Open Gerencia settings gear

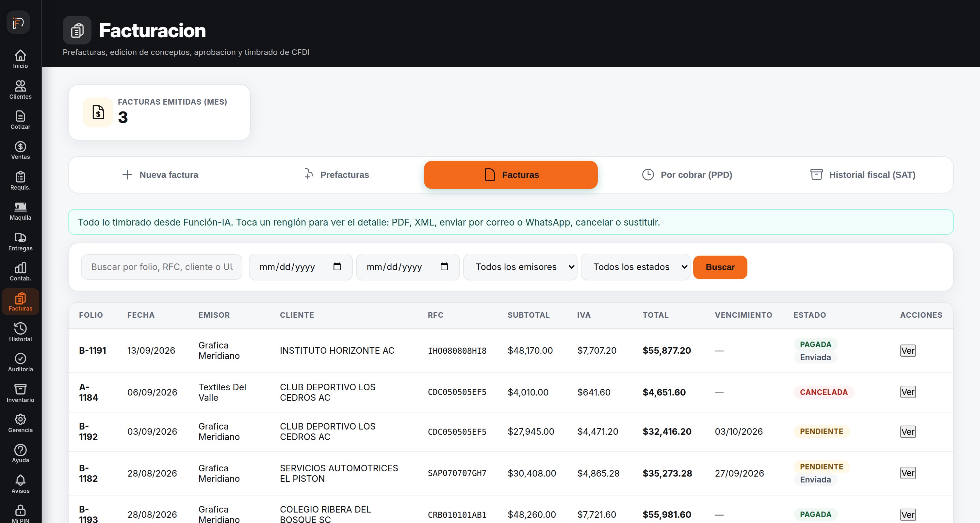pos(20,419)
